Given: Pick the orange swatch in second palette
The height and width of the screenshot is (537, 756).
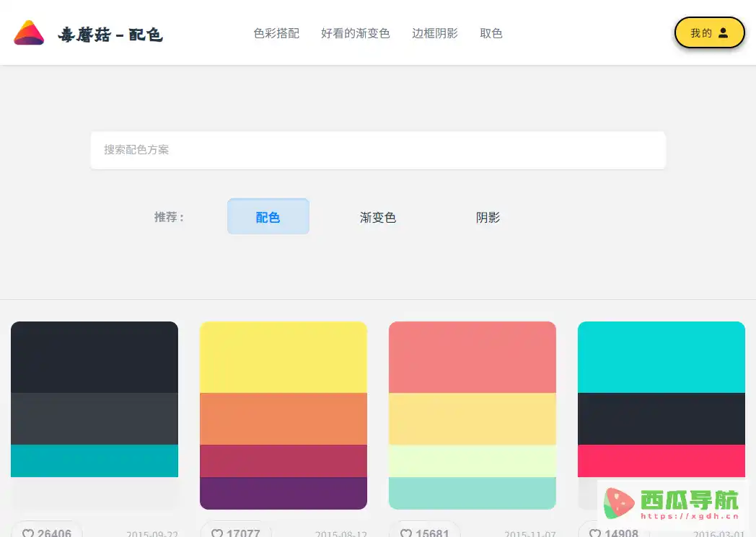Looking at the screenshot, I should [283, 419].
